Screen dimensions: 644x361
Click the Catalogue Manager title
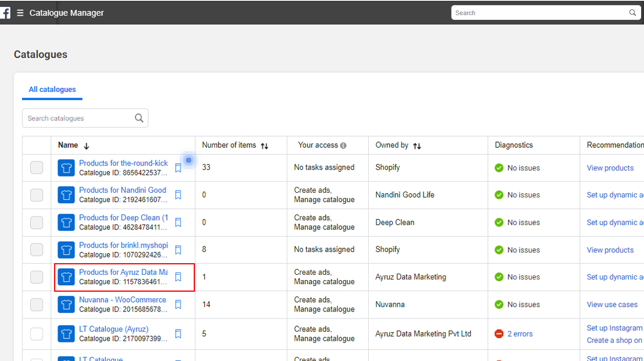(66, 13)
